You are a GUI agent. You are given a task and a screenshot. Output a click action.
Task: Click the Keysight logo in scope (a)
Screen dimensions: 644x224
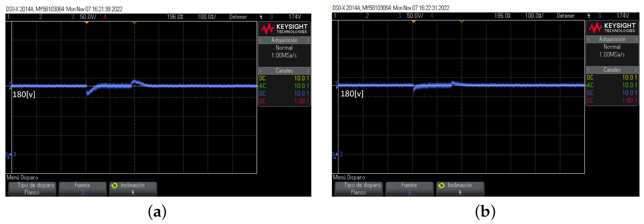tap(284, 29)
